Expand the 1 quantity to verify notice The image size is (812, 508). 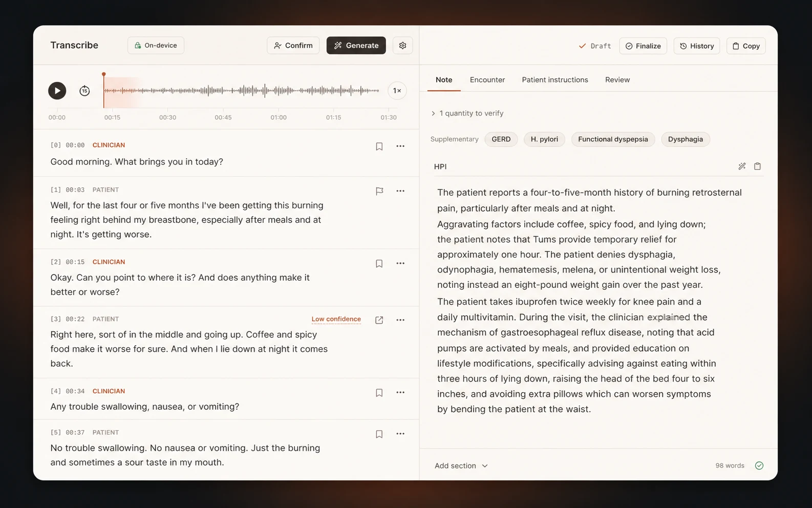pyautogui.click(x=468, y=113)
